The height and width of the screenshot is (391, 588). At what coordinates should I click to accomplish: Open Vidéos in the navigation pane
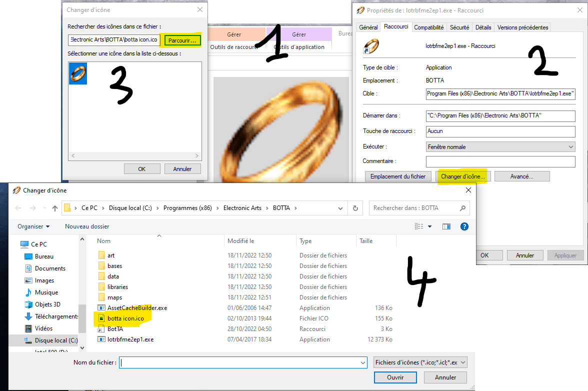[38, 328]
